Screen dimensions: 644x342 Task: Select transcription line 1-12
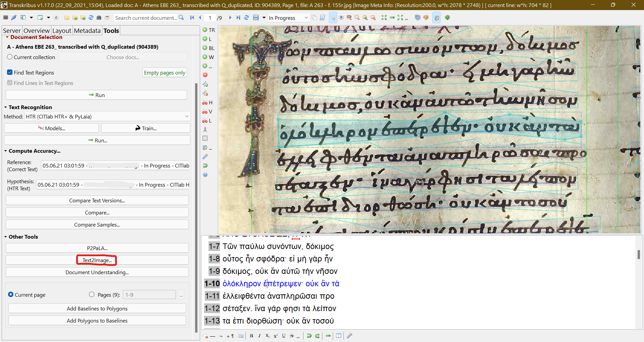tap(279, 308)
